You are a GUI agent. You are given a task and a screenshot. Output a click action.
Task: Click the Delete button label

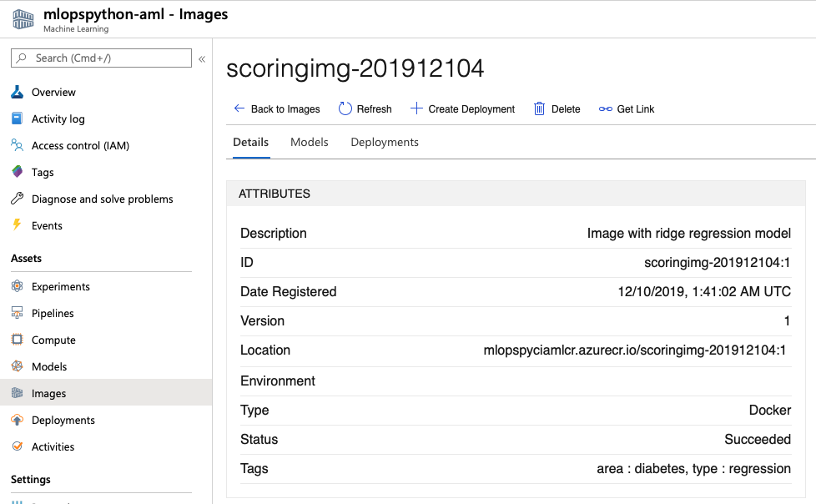(x=566, y=108)
